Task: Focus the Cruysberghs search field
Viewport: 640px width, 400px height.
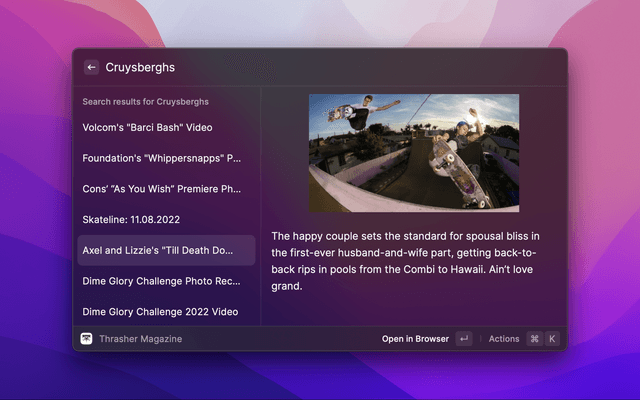Action: point(300,67)
